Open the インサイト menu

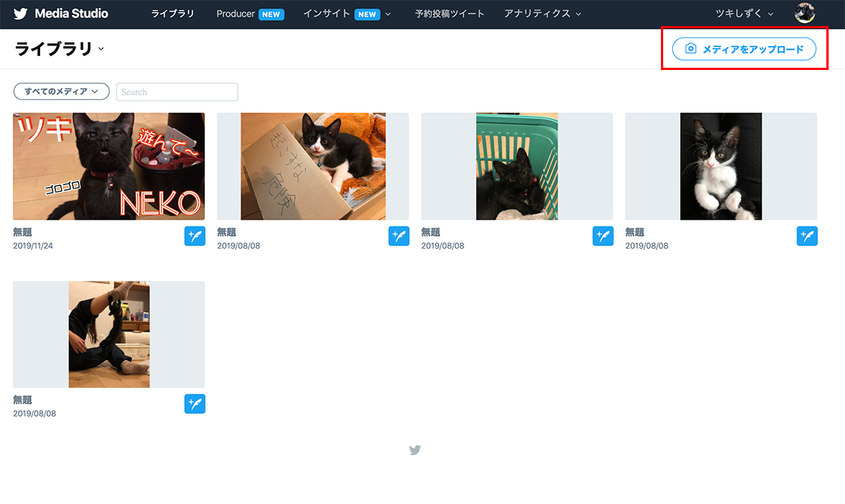pos(346,13)
